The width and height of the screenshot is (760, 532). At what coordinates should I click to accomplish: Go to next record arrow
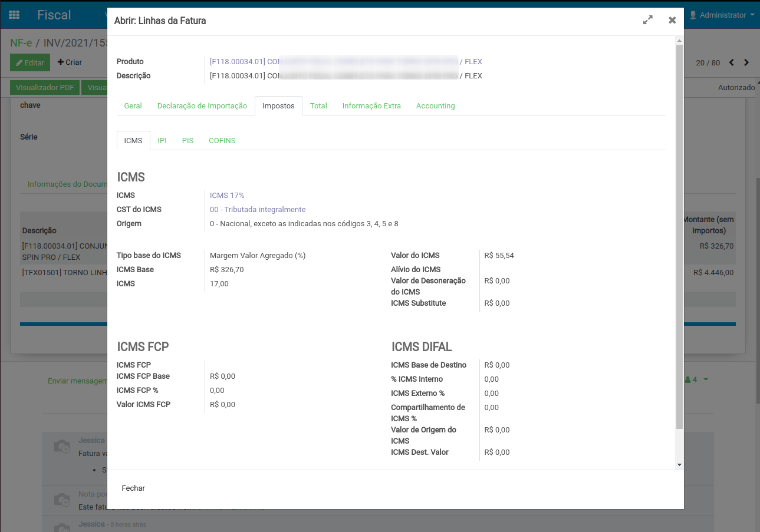click(746, 62)
